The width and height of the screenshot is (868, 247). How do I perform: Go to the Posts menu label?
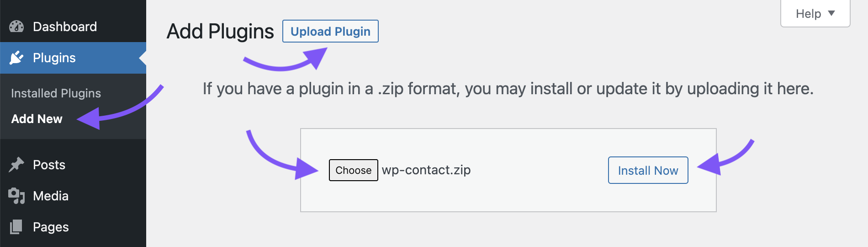click(49, 165)
